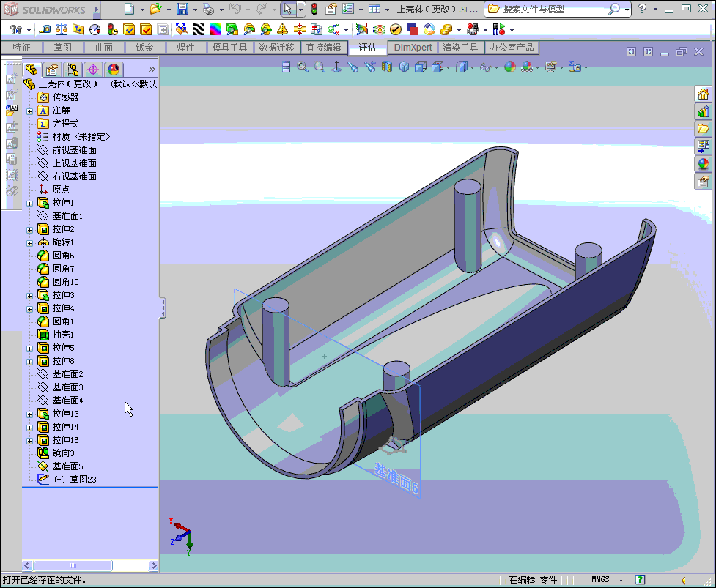Screen dimensions: 716x588
Task: Open the DisplayManager color ball tab
Action: click(114, 70)
